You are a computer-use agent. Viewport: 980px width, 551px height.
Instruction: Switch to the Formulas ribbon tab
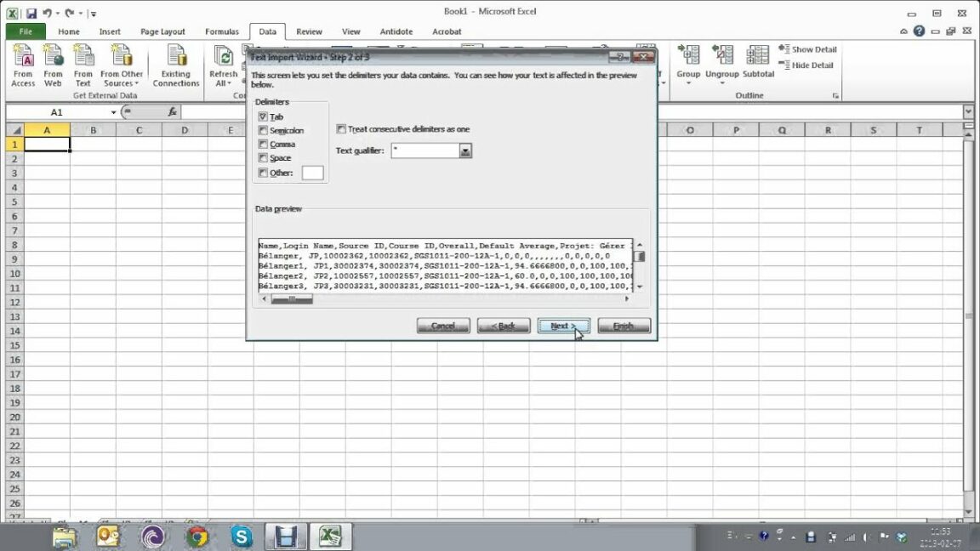222,31
